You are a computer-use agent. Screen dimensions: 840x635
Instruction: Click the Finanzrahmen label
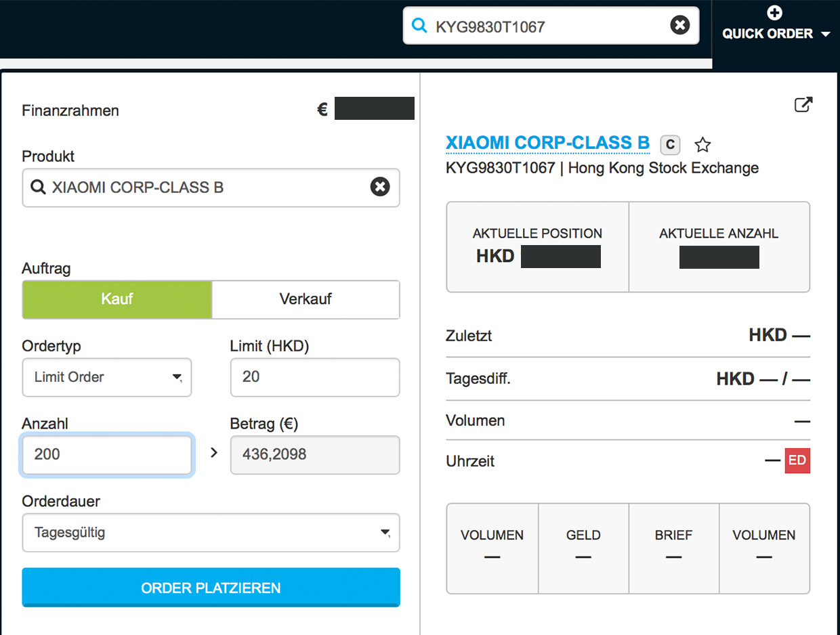coord(70,110)
